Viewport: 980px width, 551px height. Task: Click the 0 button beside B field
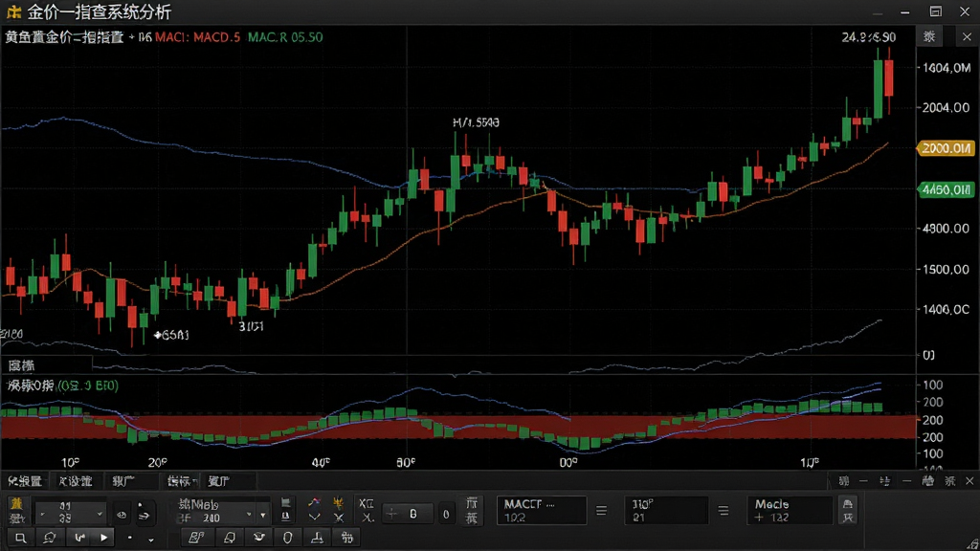click(446, 514)
